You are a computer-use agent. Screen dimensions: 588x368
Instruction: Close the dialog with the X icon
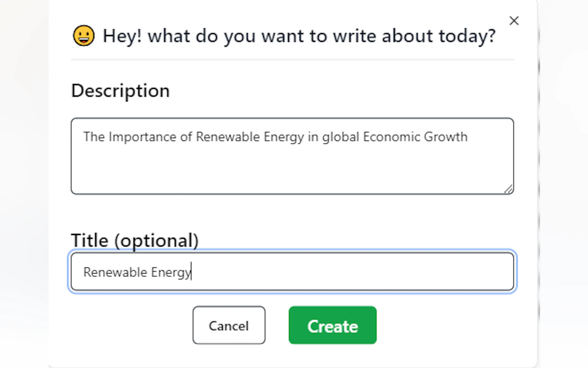point(514,21)
